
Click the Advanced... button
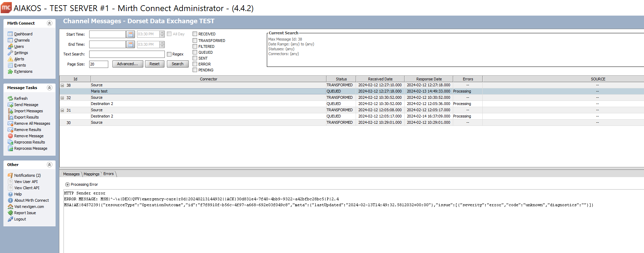click(x=128, y=64)
